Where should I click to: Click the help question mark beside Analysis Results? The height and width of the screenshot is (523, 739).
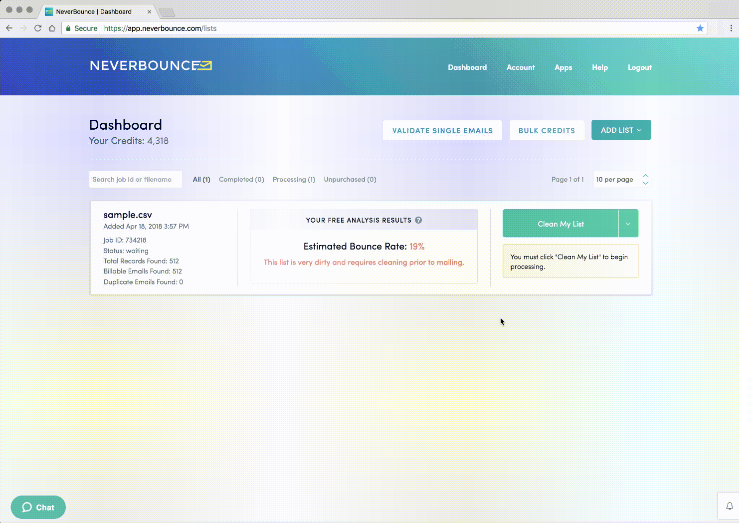tap(419, 220)
